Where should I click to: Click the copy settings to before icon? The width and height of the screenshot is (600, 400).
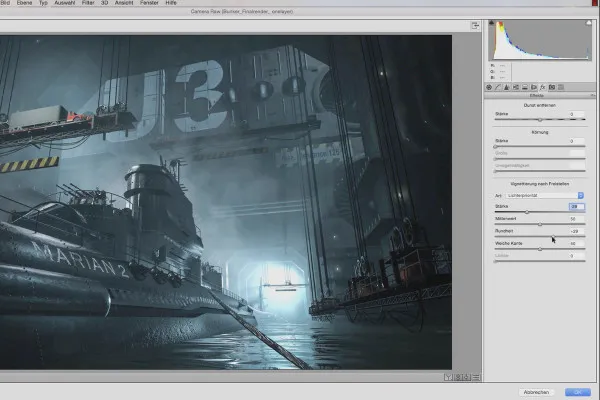(466, 377)
